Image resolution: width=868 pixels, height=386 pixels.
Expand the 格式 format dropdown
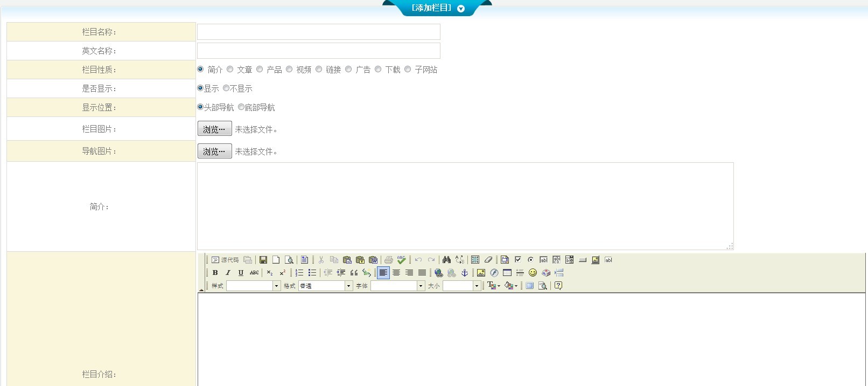point(348,286)
